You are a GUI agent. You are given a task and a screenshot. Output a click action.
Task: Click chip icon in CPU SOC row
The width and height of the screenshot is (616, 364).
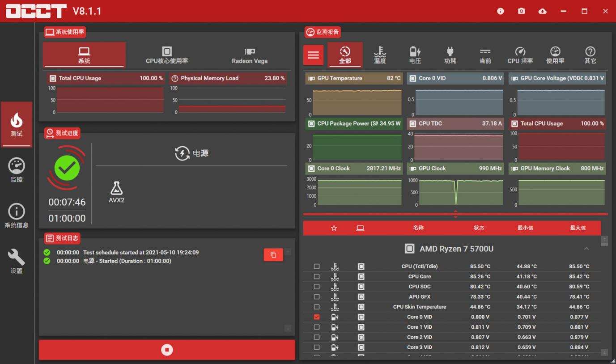361,287
